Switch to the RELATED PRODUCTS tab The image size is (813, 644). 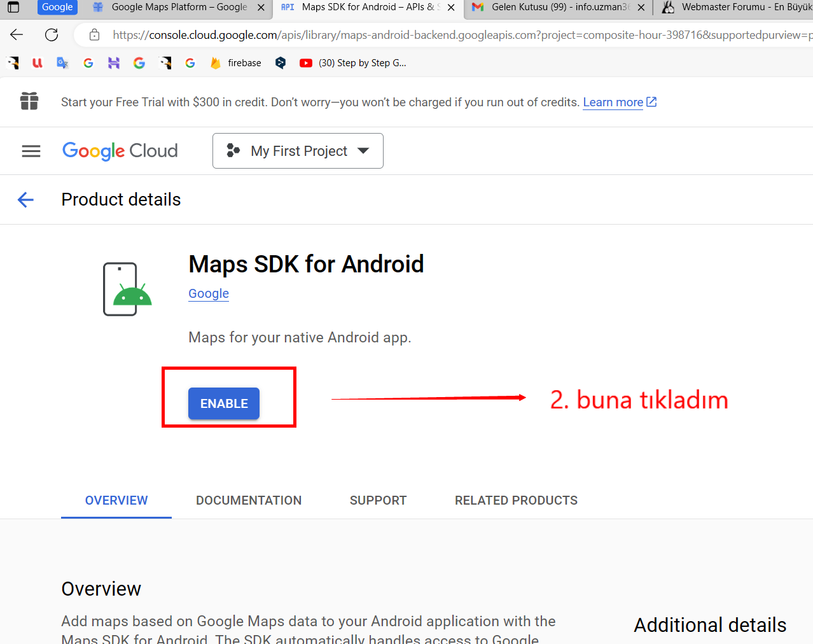516,500
